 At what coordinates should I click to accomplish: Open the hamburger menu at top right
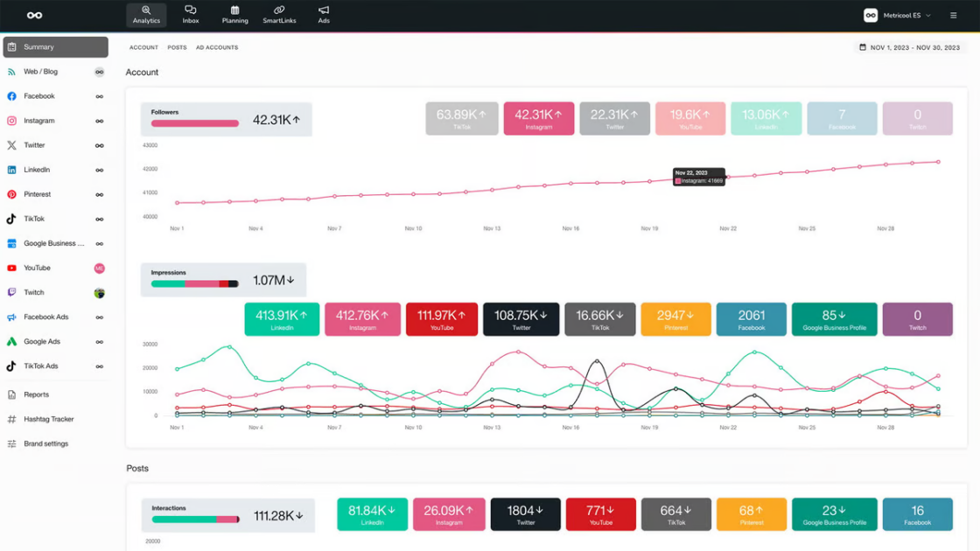click(954, 15)
